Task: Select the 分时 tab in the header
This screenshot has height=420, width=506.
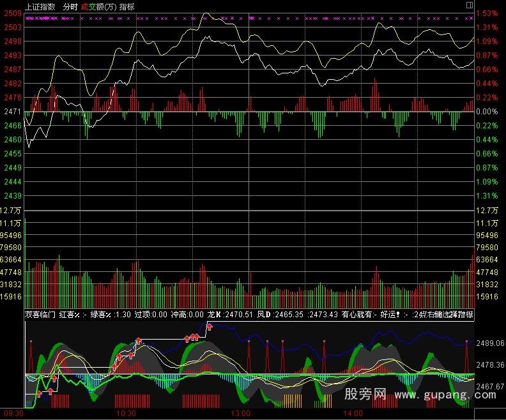Action: click(x=71, y=7)
